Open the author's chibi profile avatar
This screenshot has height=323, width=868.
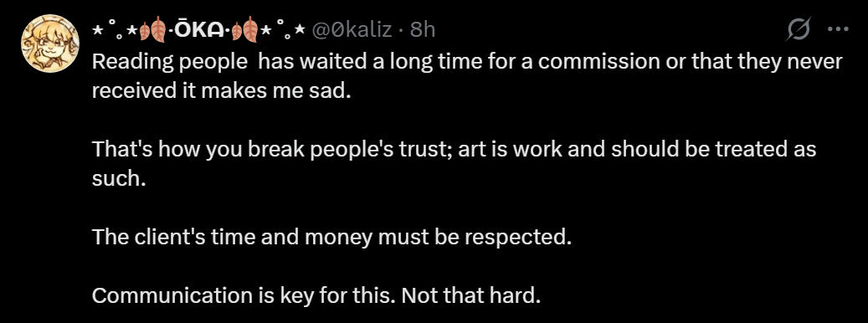pos(50,44)
